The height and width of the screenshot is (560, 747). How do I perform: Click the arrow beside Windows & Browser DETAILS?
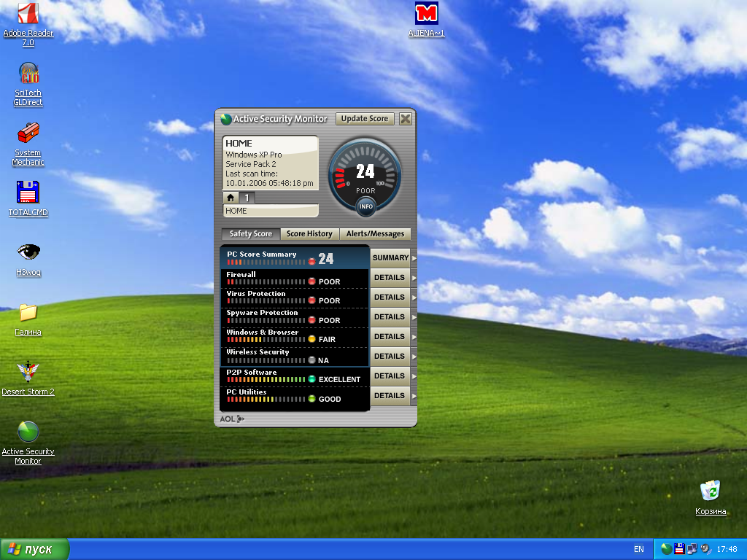click(x=414, y=337)
